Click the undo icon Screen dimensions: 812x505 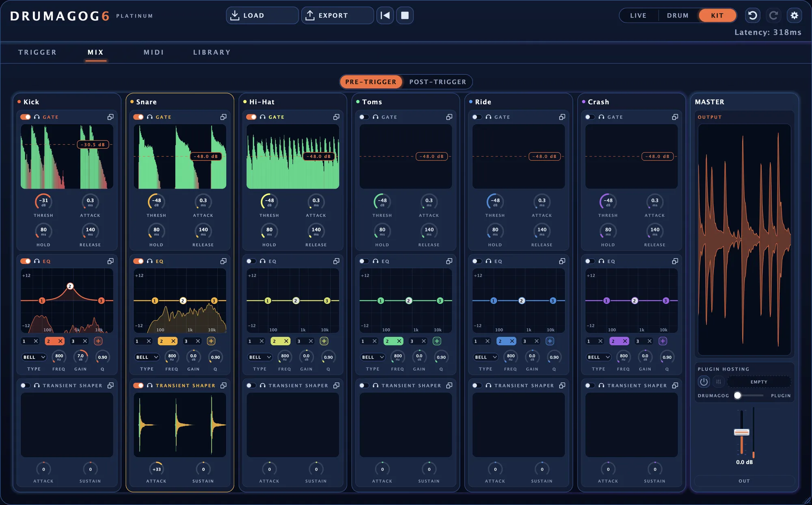[x=752, y=15]
